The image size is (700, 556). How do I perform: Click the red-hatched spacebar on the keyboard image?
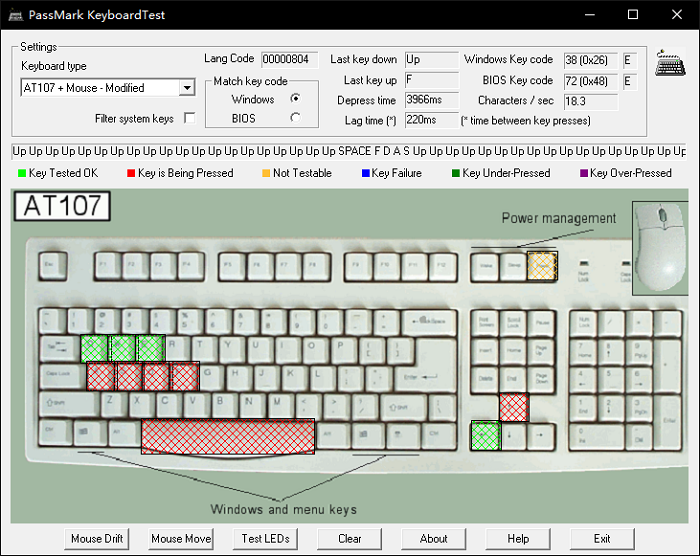228,436
